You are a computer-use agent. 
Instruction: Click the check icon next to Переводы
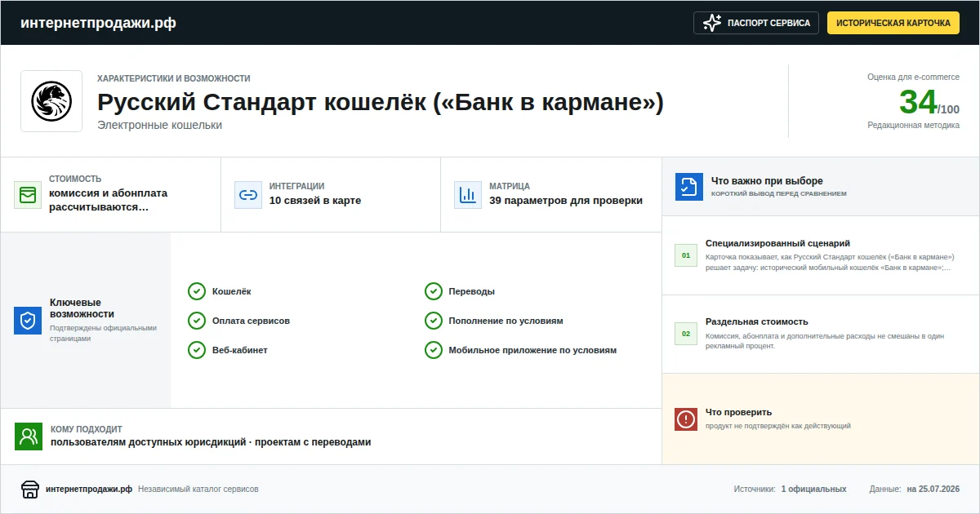(x=433, y=291)
